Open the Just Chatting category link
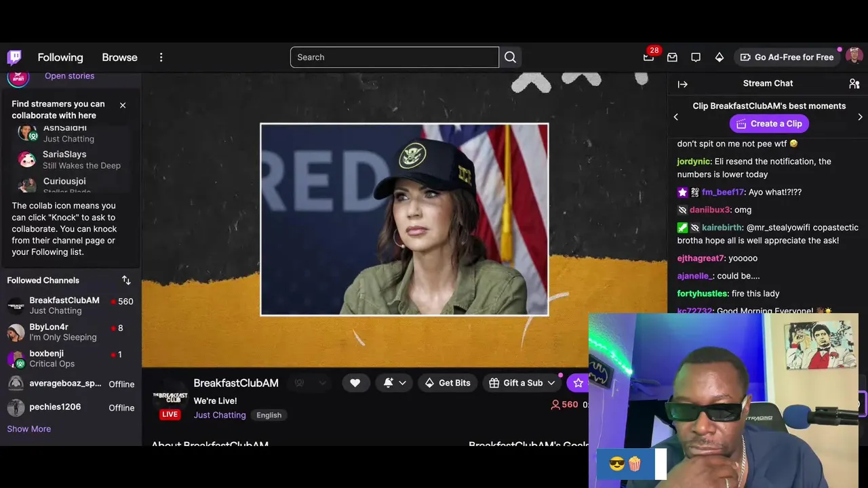 (x=220, y=415)
